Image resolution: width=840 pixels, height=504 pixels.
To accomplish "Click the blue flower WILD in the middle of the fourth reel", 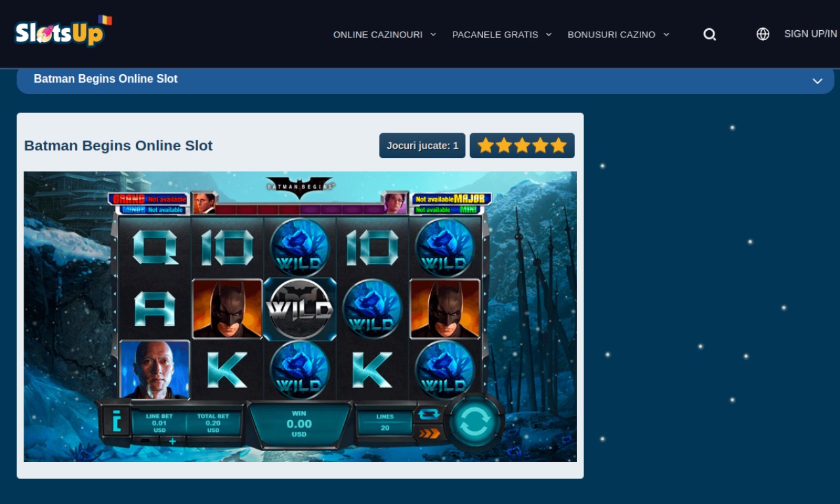I will coord(372,308).
